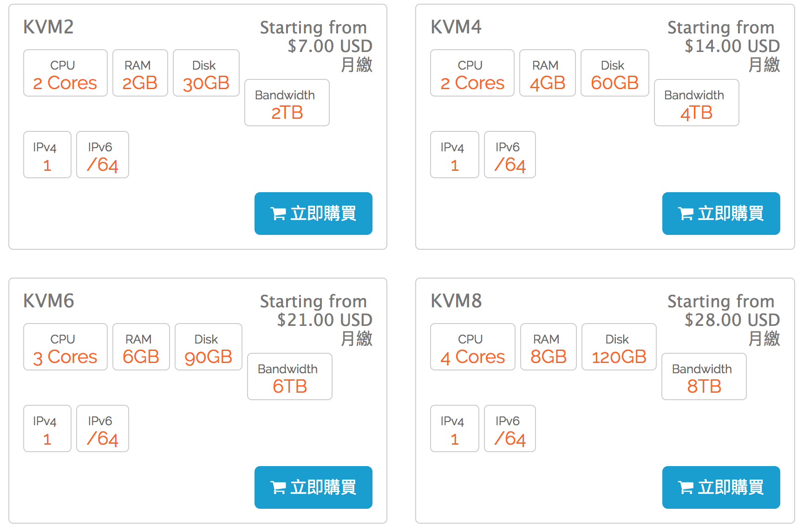Click the KVM8 Bandwidth 8TB box
Viewport: 810px width, 532px height.
coord(704,377)
